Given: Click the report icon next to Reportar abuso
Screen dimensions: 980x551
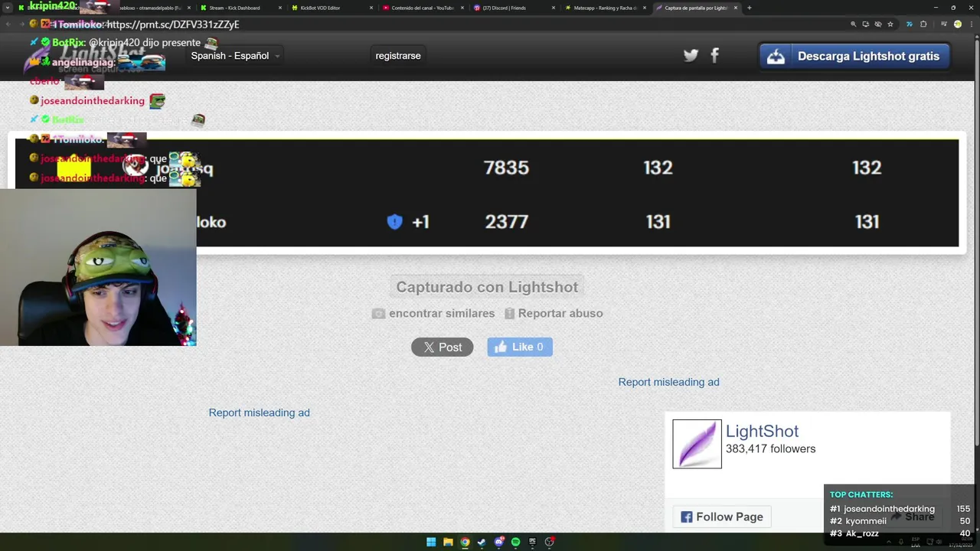Looking at the screenshot, I should [x=509, y=313].
